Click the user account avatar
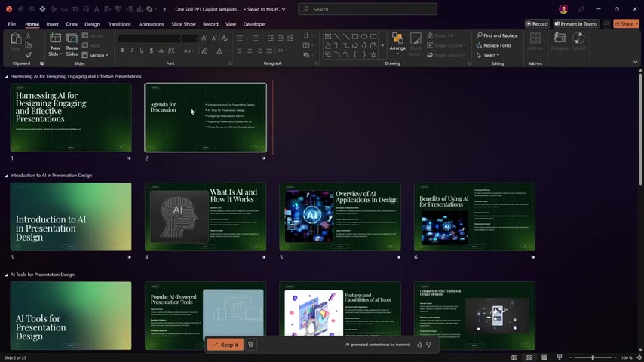 point(563,9)
